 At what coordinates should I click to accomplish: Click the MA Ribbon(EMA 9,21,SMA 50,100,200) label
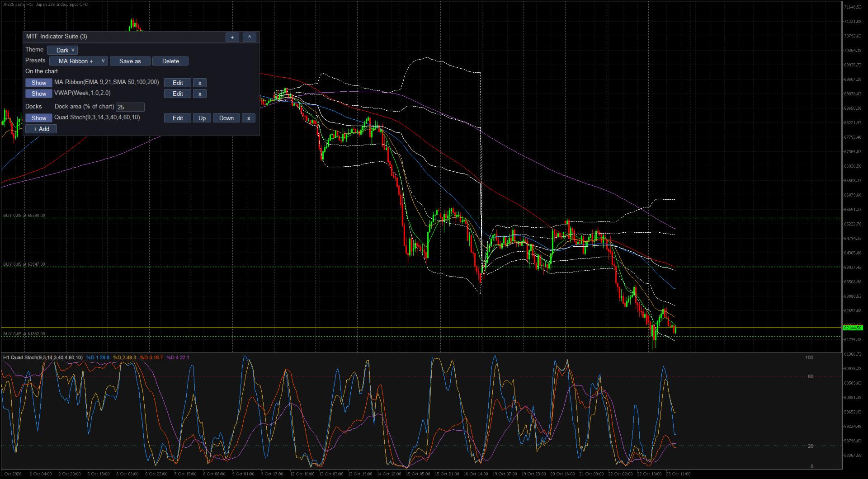coord(107,82)
